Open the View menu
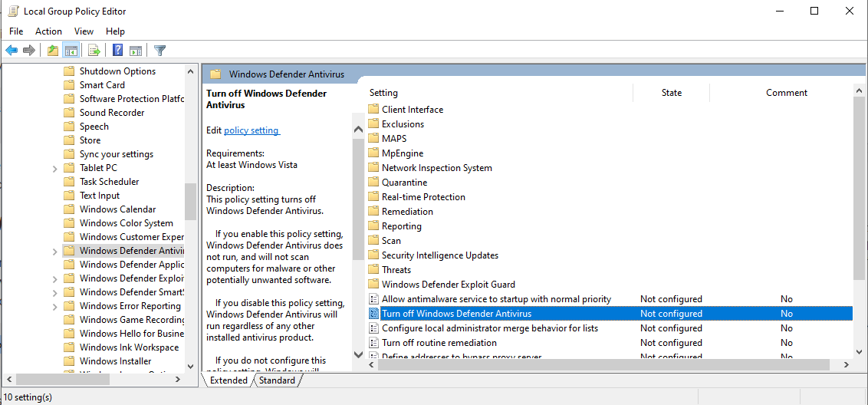 (84, 31)
